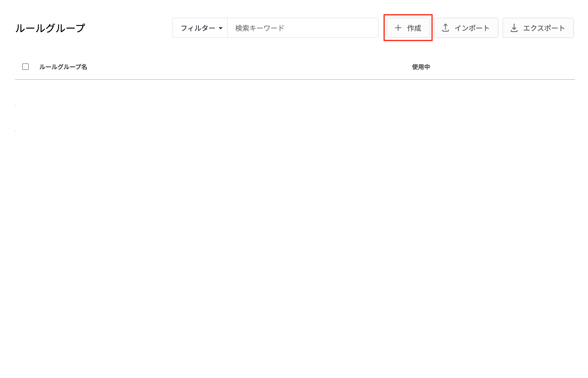This screenshot has height=378, width=588.
Task: Click the ルールグループ名 column header
Action: 63,67
